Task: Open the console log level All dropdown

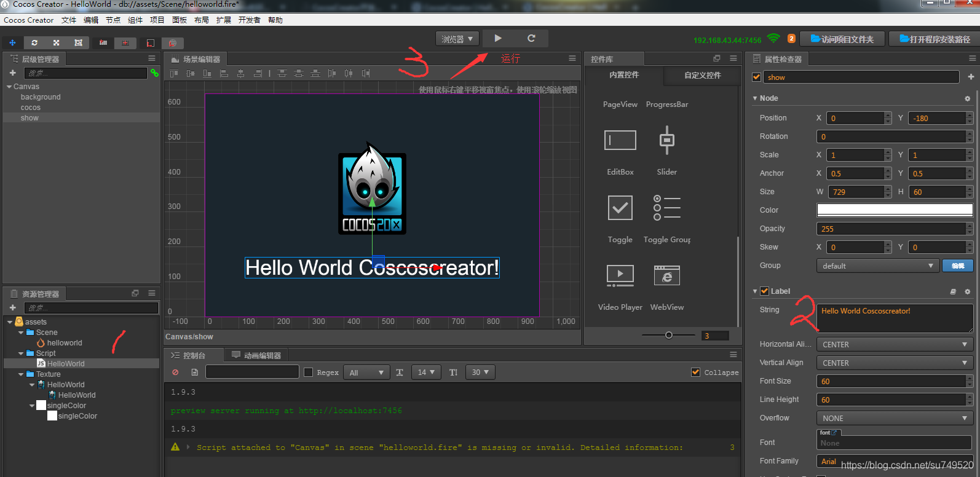Action: [x=366, y=373]
